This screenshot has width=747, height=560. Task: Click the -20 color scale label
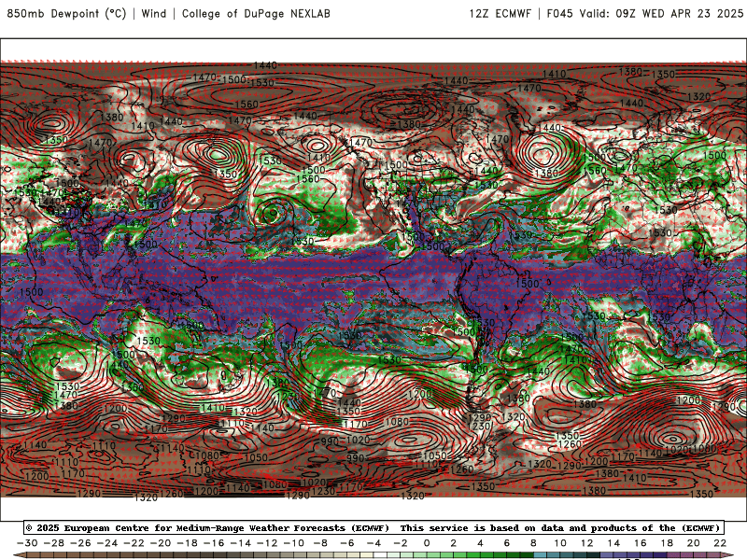(161, 543)
